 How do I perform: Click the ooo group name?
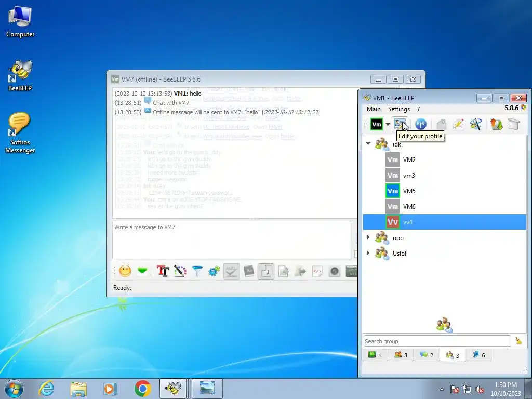(x=398, y=238)
